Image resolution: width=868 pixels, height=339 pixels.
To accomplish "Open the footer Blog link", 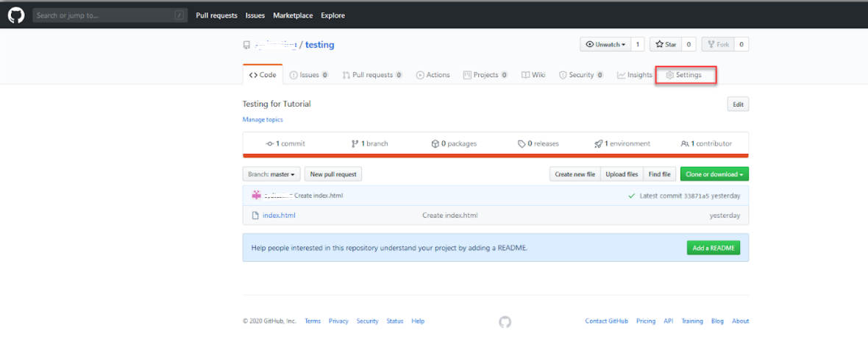I will pos(717,321).
